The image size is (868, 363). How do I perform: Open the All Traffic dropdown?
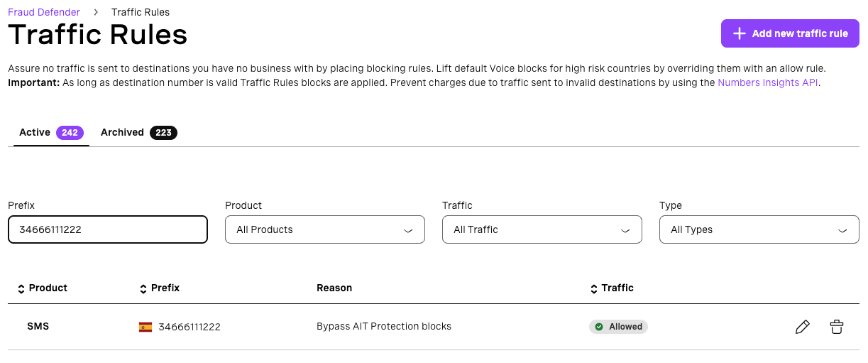pos(542,229)
